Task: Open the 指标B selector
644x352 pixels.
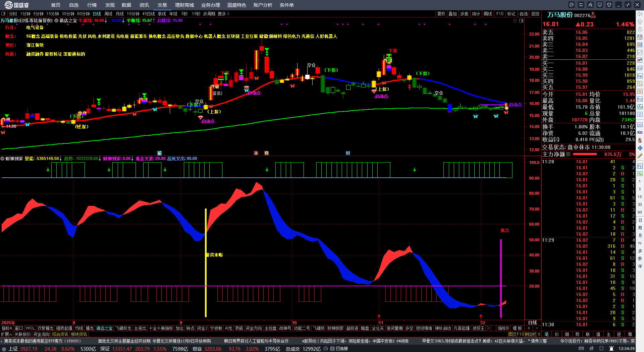Action: point(503,328)
